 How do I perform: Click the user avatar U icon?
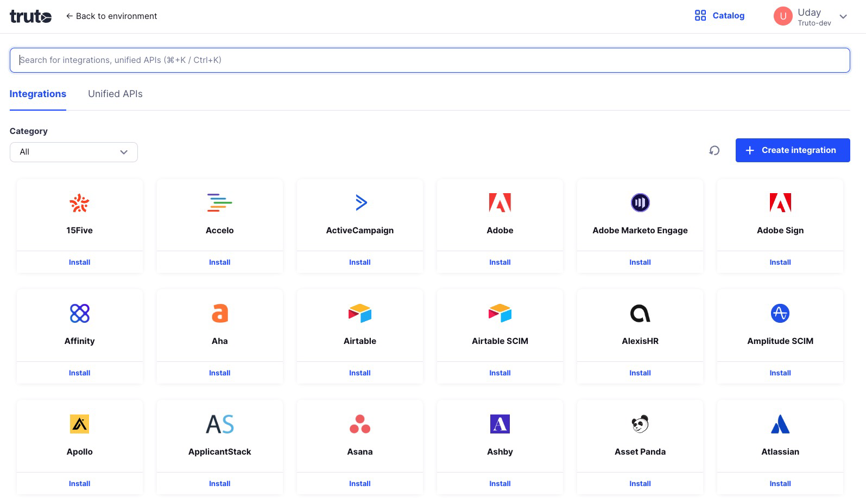pos(783,16)
